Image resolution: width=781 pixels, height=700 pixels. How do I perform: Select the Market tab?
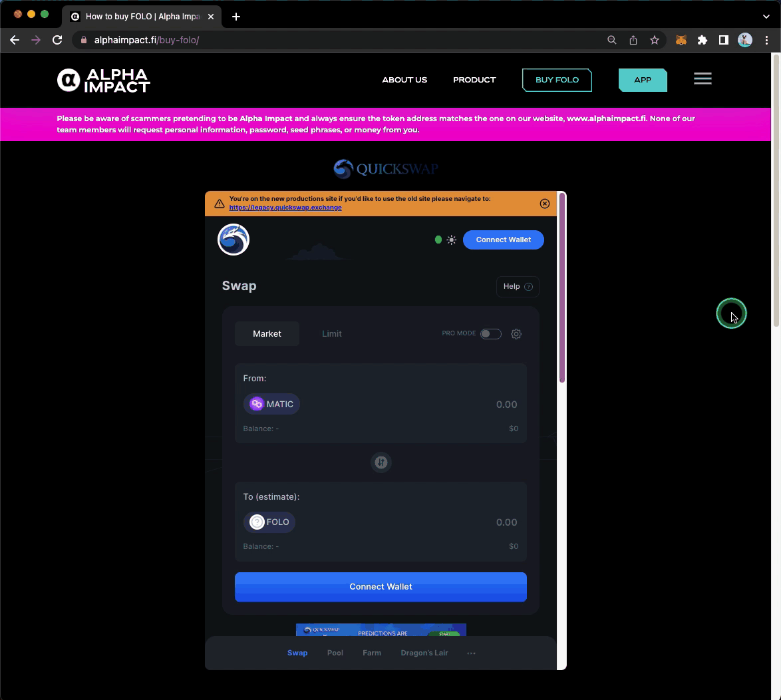click(x=267, y=334)
